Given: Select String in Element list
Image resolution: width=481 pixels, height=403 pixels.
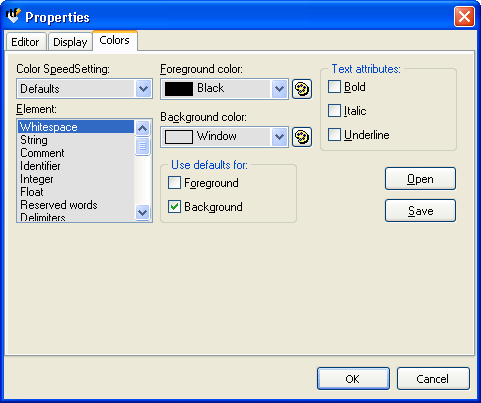Looking at the screenshot, I should pyautogui.click(x=76, y=140).
